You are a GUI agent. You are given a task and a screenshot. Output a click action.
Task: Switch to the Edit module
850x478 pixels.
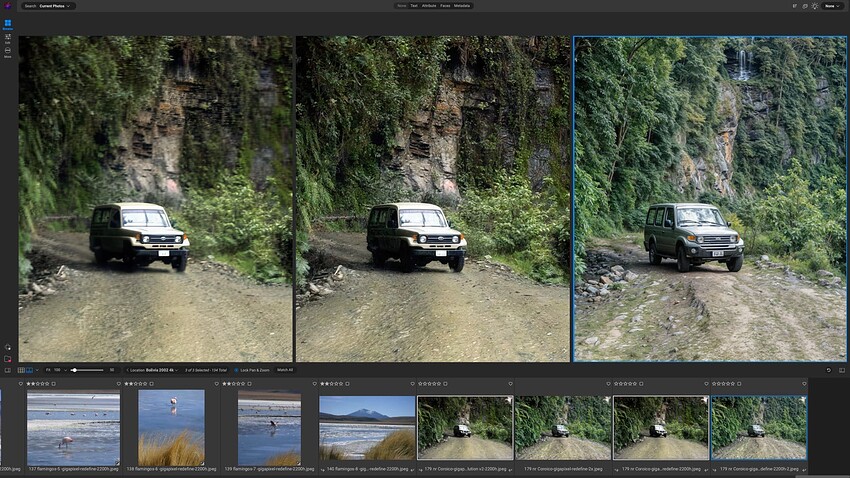[8, 38]
